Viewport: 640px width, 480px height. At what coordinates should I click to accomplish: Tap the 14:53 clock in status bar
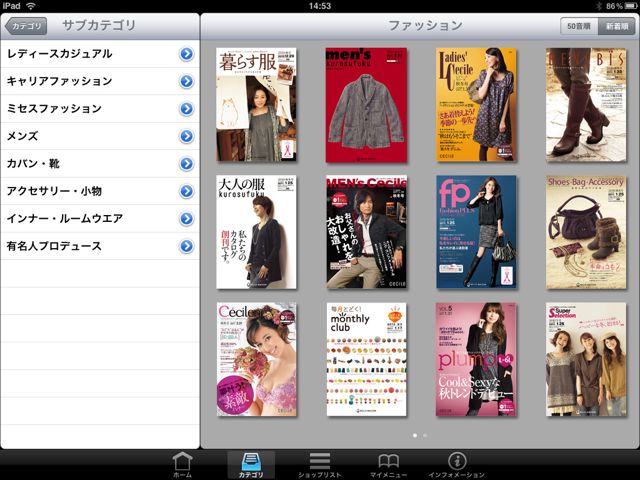pos(320,6)
